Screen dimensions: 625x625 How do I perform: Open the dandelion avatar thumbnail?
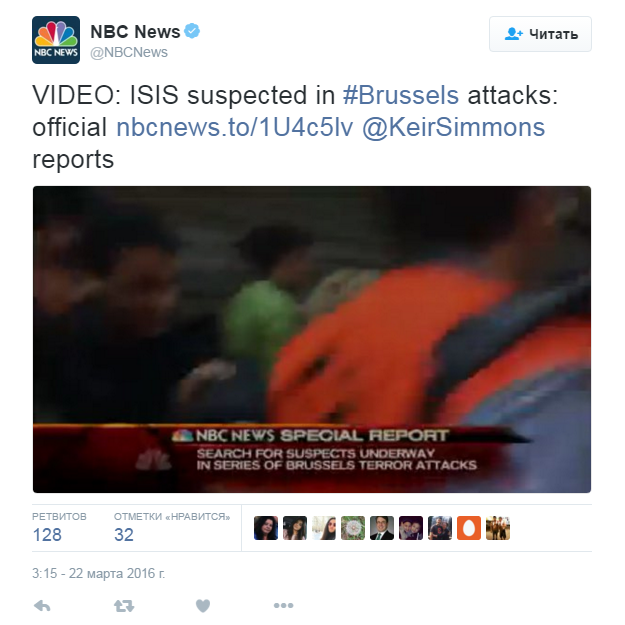pyautogui.click(x=353, y=528)
